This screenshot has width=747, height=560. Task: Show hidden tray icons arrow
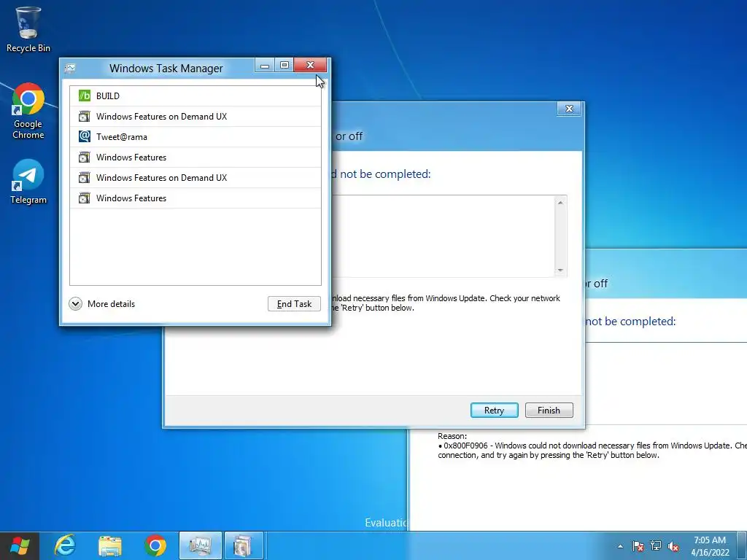[620, 546]
